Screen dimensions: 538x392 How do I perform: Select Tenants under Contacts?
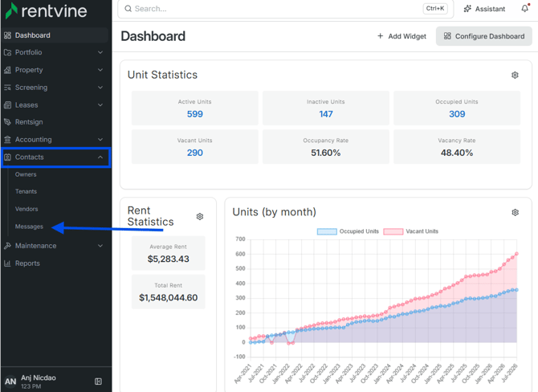[x=26, y=191]
